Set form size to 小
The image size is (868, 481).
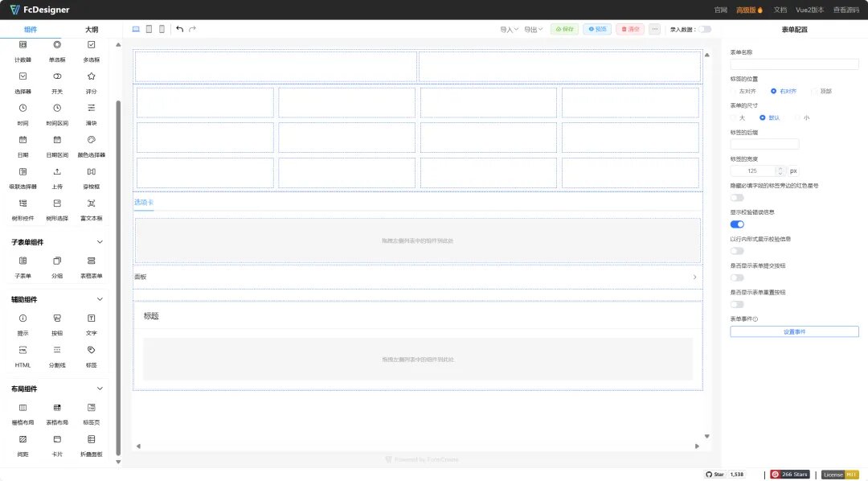[802, 117]
